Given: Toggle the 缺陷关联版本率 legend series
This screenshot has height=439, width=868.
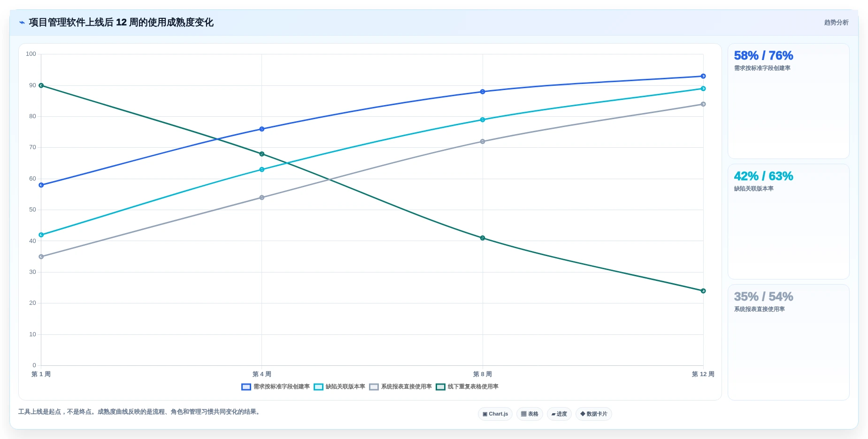Looking at the screenshot, I should pos(339,387).
